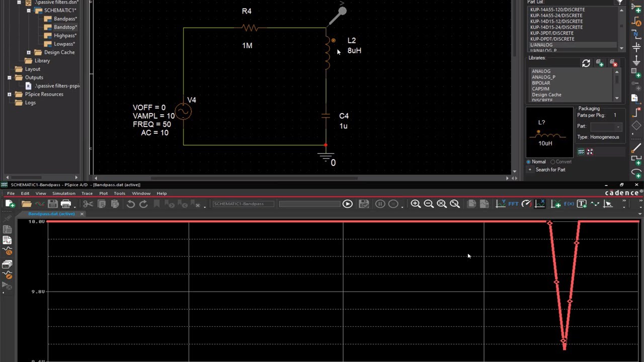Expand the Search for Part section

click(530, 170)
